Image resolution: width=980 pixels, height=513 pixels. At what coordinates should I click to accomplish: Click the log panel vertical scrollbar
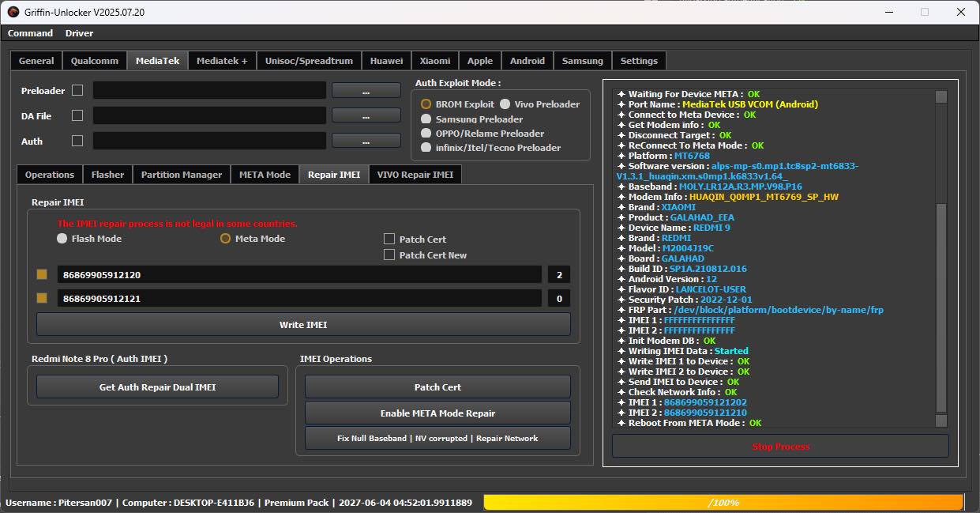coord(941,259)
